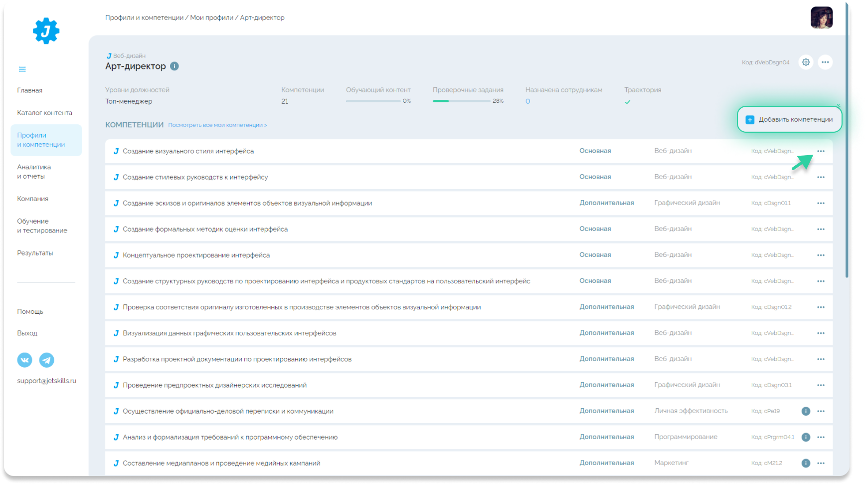
Task: Show info for Осуществление официально-деловой переписки
Action: click(x=806, y=411)
